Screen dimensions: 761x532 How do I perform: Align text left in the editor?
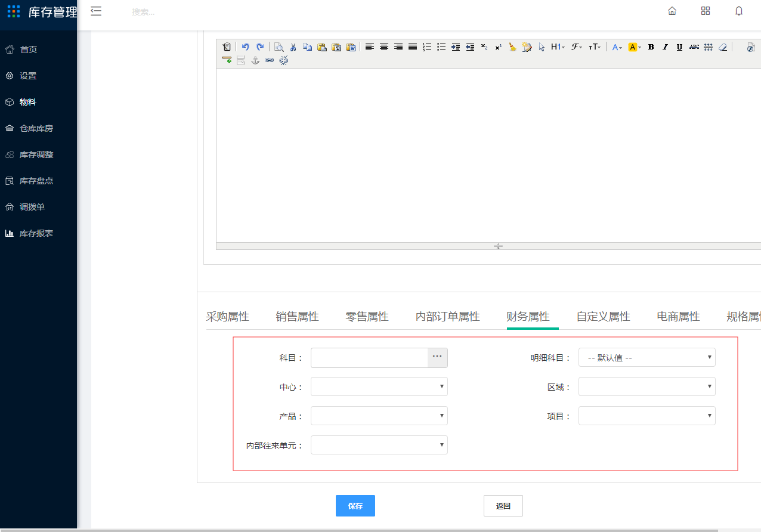point(370,47)
